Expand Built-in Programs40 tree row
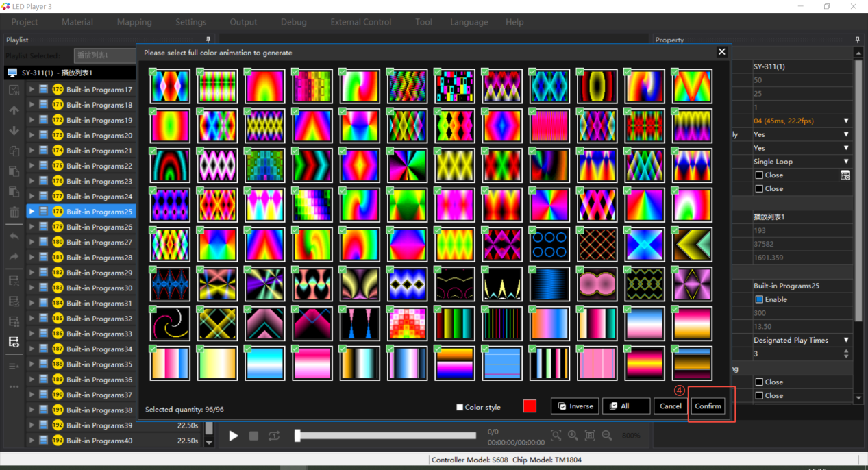 pos(32,441)
